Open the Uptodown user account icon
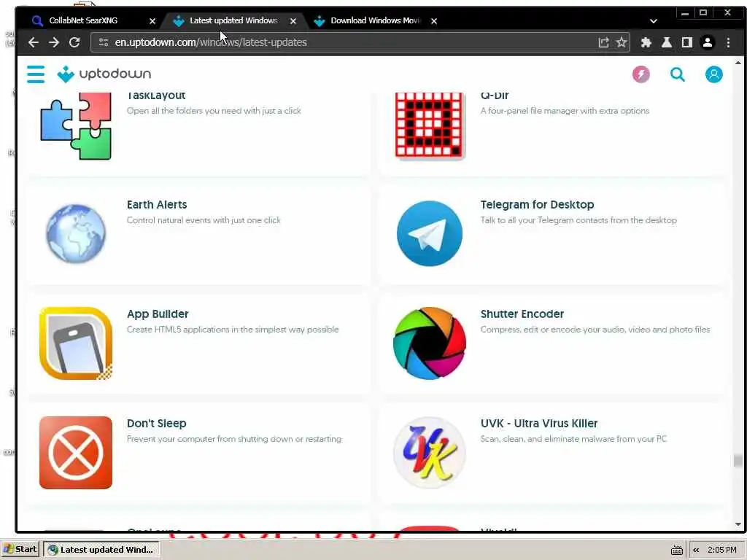747x560 pixels. pos(713,74)
